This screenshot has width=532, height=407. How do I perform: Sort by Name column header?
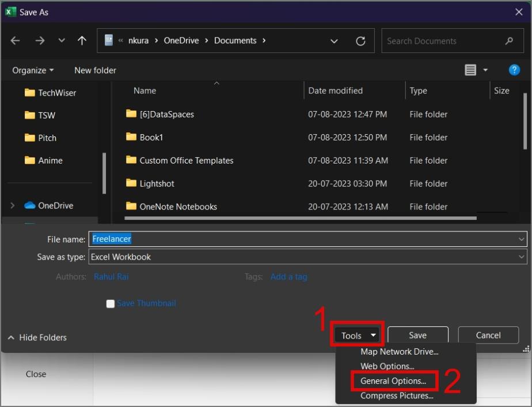(145, 90)
